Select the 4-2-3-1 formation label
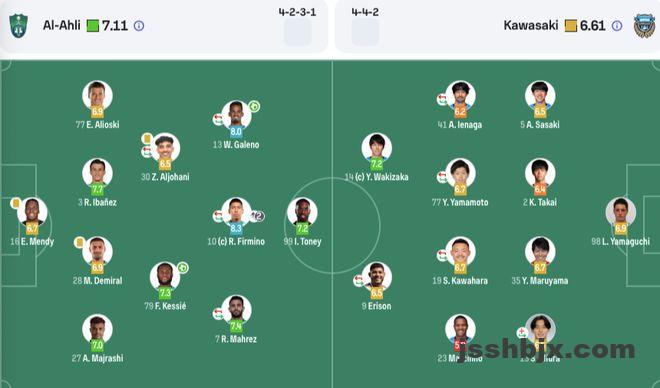 [297, 12]
